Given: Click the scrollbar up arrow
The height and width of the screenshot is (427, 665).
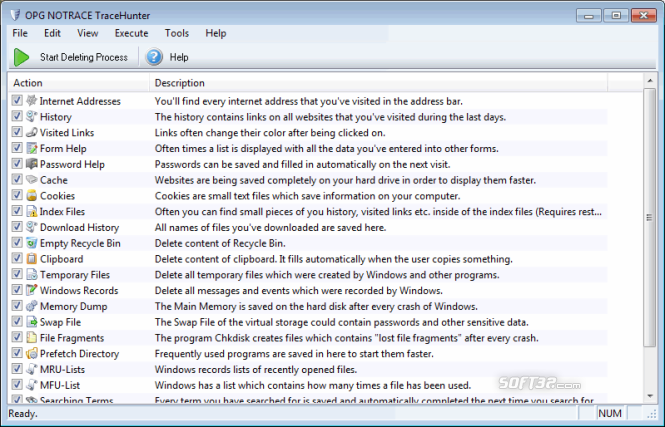Looking at the screenshot, I should click(x=650, y=80).
